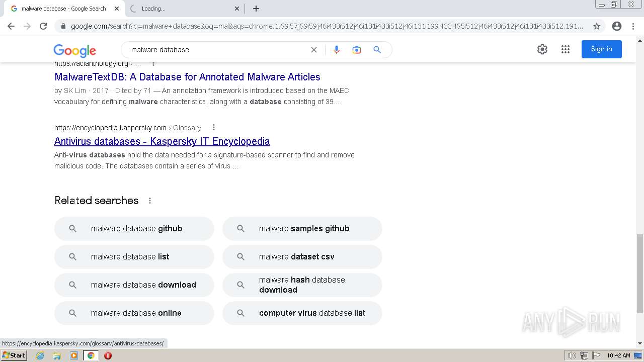Start voice search with microphone
The width and height of the screenshot is (644, 362).
(337, 50)
